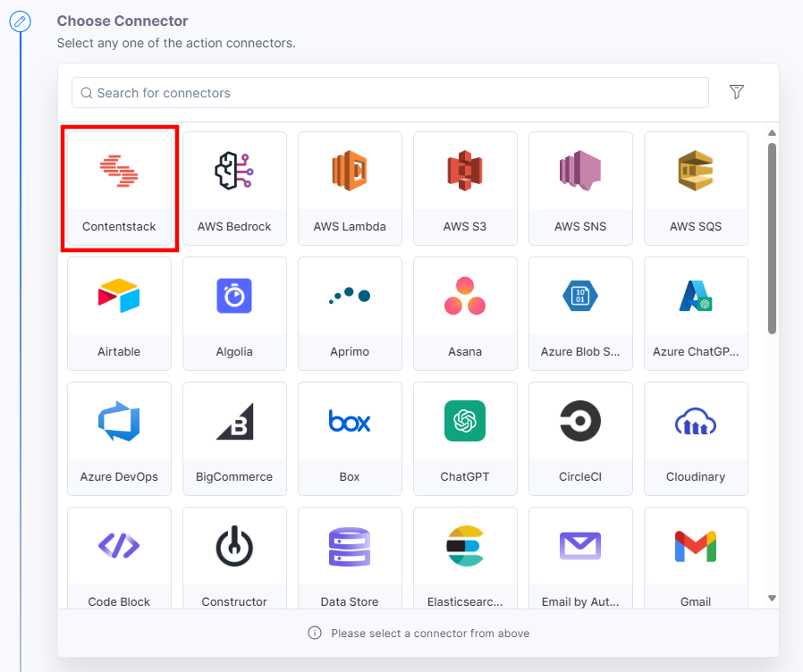This screenshot has width=803, height=672.
Task: Choose the AWS Bedrock connector
Action: pyautogui.click(x=234, y=189)
